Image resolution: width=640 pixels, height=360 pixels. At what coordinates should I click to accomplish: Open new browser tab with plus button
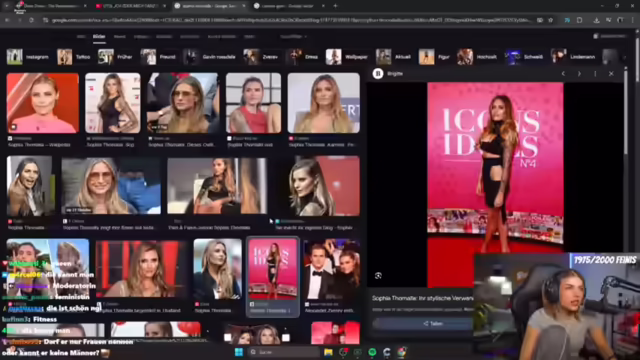coord(335,6)
